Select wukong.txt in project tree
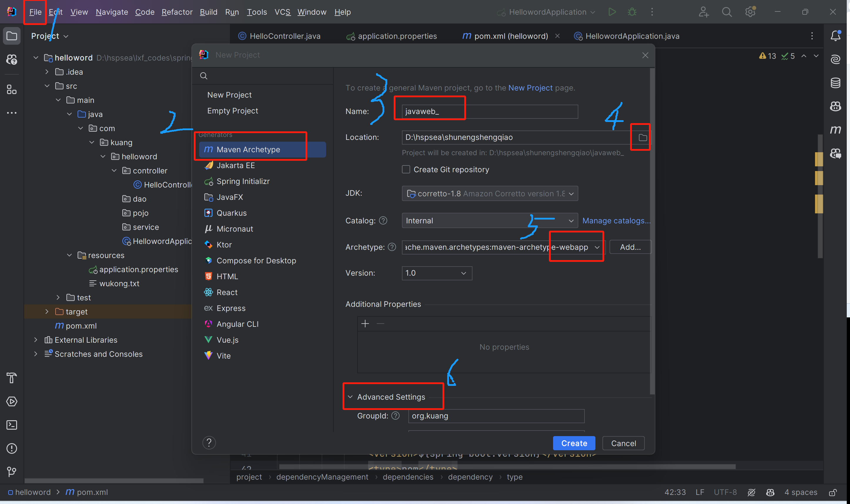850x504 pixels. 114,284
